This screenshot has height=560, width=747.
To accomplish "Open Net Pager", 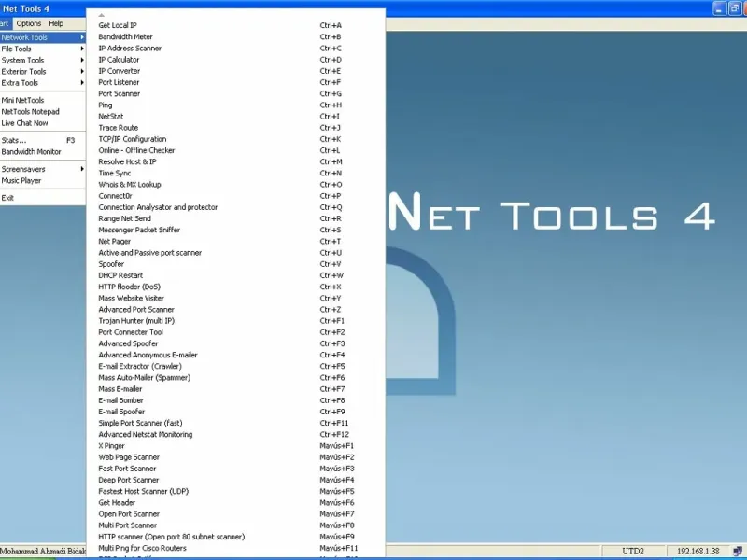I will point(235,242).
